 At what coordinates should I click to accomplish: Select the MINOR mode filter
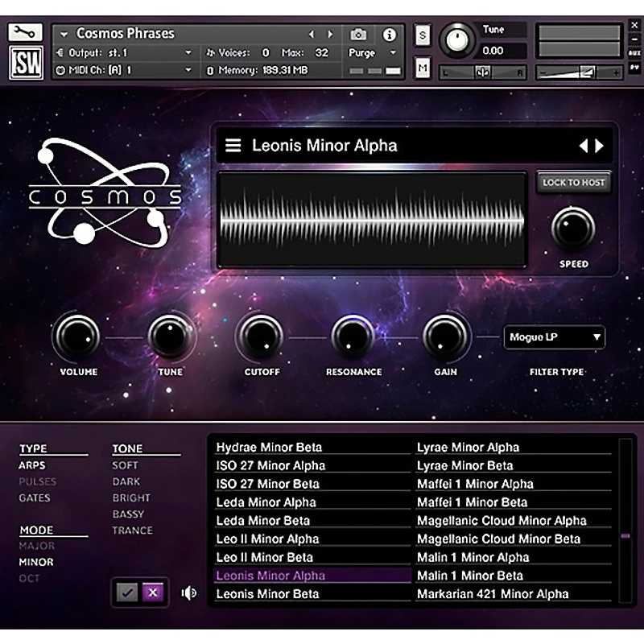click(x=36, y=562)
